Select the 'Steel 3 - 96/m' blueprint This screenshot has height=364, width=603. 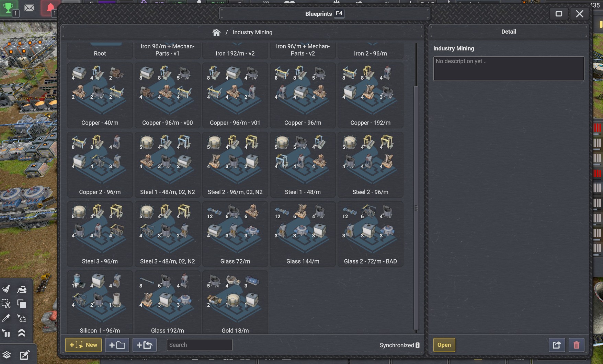tap(100, 234)
